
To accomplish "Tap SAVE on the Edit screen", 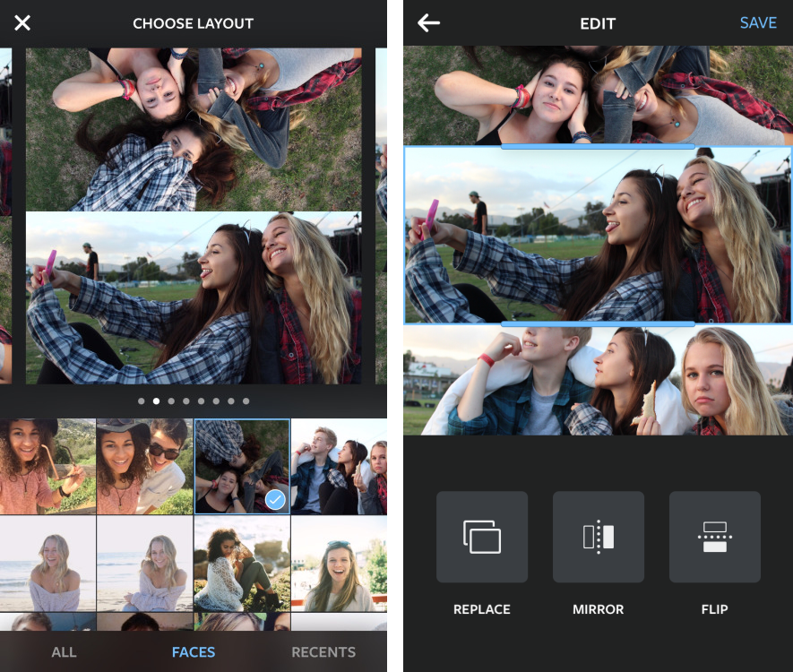I will click(757, 22).
